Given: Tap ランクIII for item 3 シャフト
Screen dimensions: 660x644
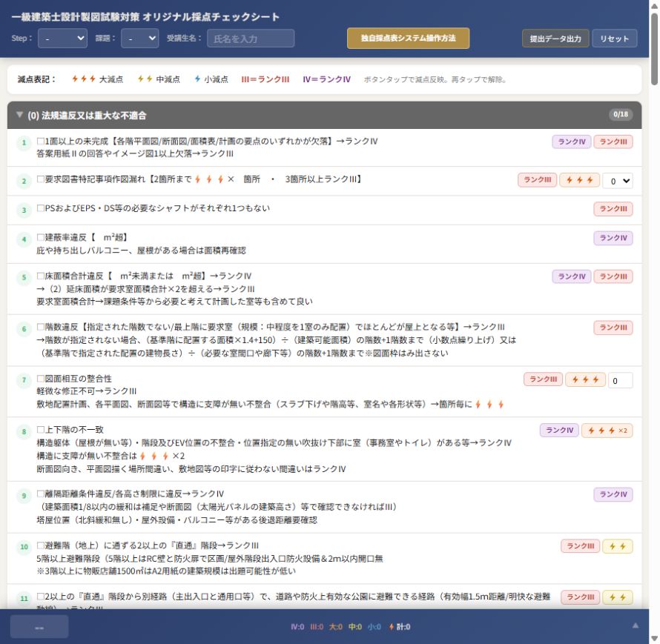Looking at the screenshot, I should pyautogui.click(x=613, y=209).
